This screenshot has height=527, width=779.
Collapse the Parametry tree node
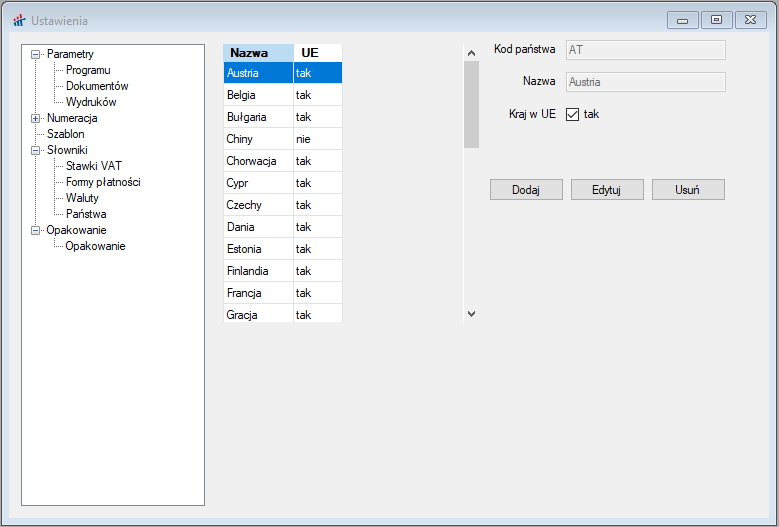click(35, 54)
